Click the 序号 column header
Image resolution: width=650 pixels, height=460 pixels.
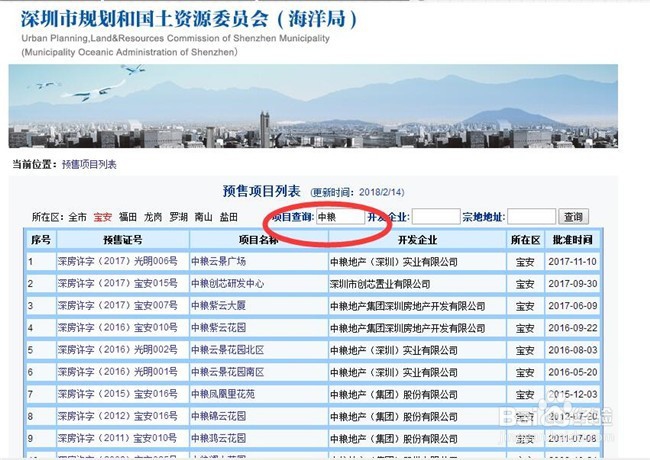[x=41, y=240]
